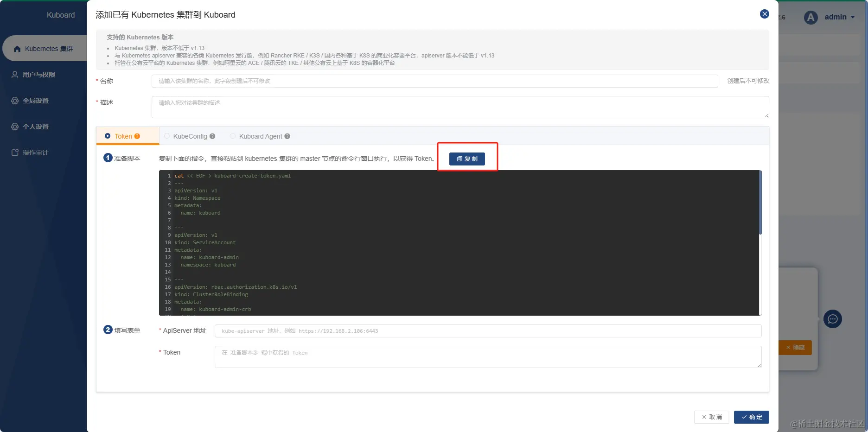The width and height of the screenshot is (868, 432).
Task: Focus the 名称 cluster name input
Action: click(435, 81)
